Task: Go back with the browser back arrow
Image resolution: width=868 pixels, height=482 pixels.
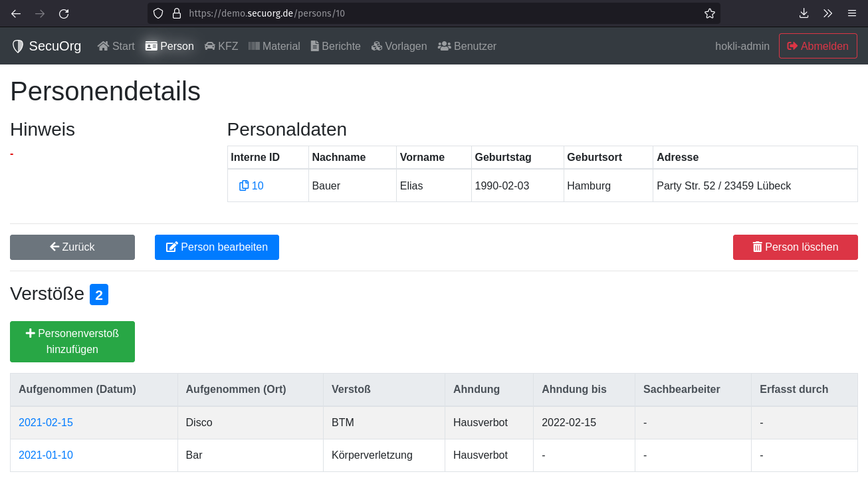Action: pos(16,13)
